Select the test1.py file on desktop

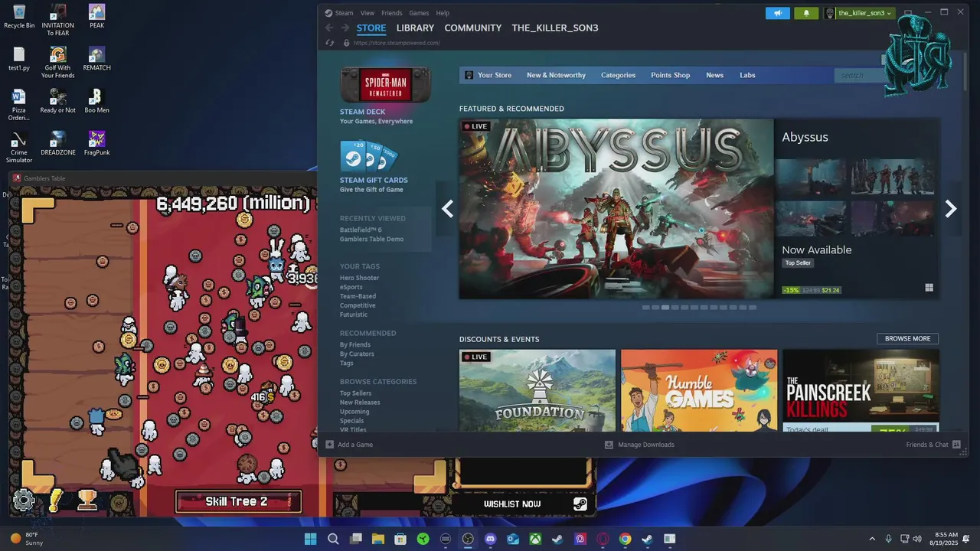pos(19,59)
